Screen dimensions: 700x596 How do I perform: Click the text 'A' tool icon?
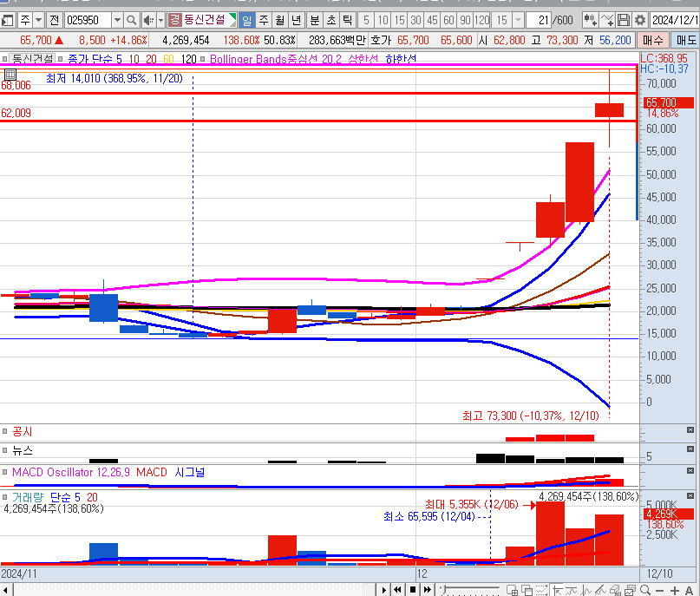(689, 590)
